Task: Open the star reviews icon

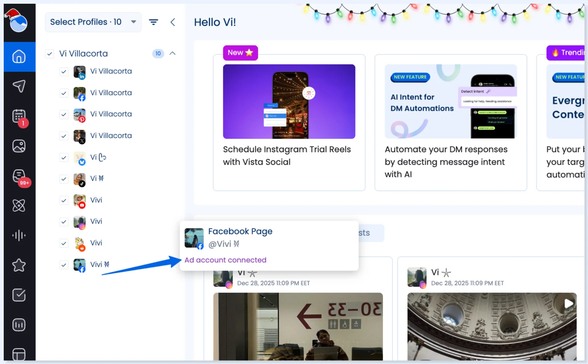Action: pyautogui.click(x=19, y=265)
